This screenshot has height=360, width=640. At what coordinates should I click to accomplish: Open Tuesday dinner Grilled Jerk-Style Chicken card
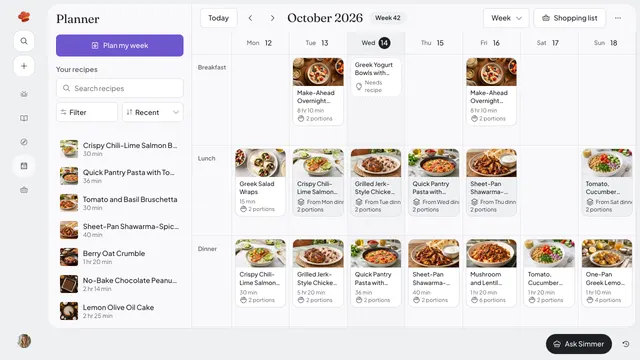(x=318, y=273)
